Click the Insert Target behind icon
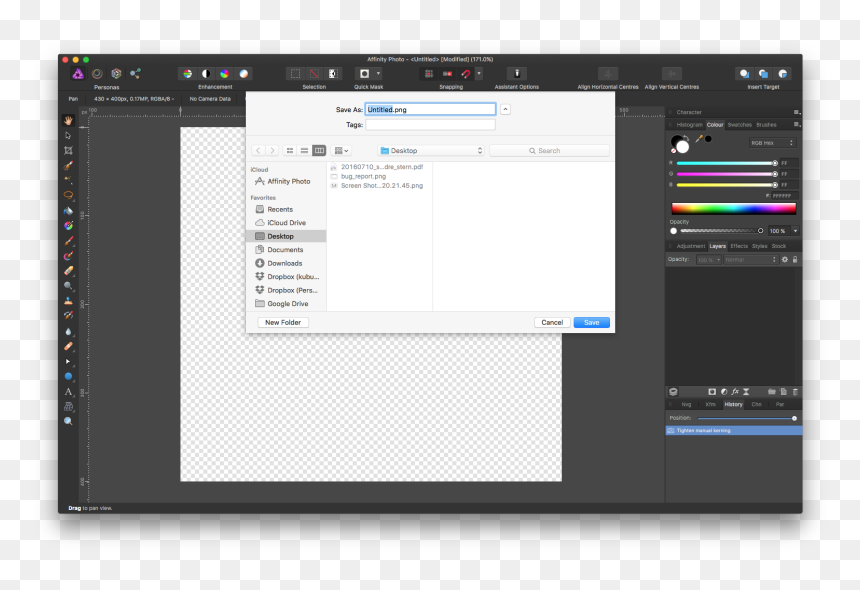The height and width of the screenshot is (590, 860). coord(744,73)
